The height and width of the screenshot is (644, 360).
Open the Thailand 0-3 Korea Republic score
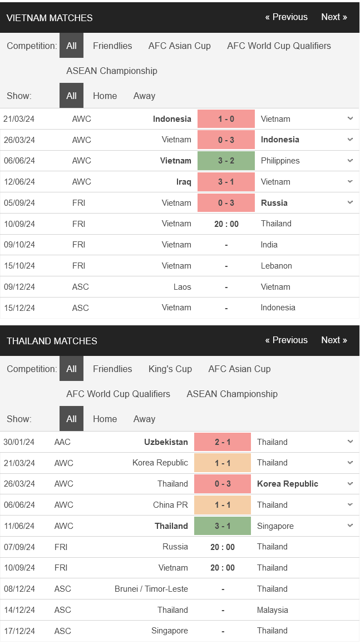click(x=223, y=484)
